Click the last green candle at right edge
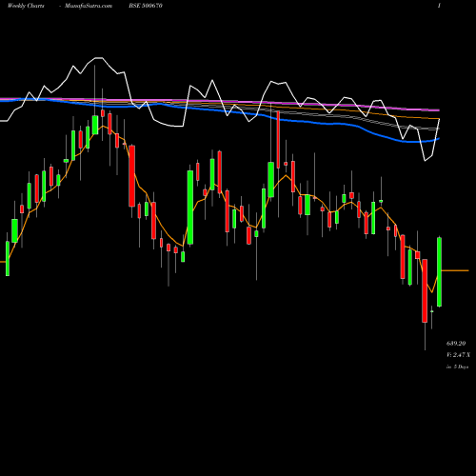Screen dimensions: 476x476 pos(439,272)
